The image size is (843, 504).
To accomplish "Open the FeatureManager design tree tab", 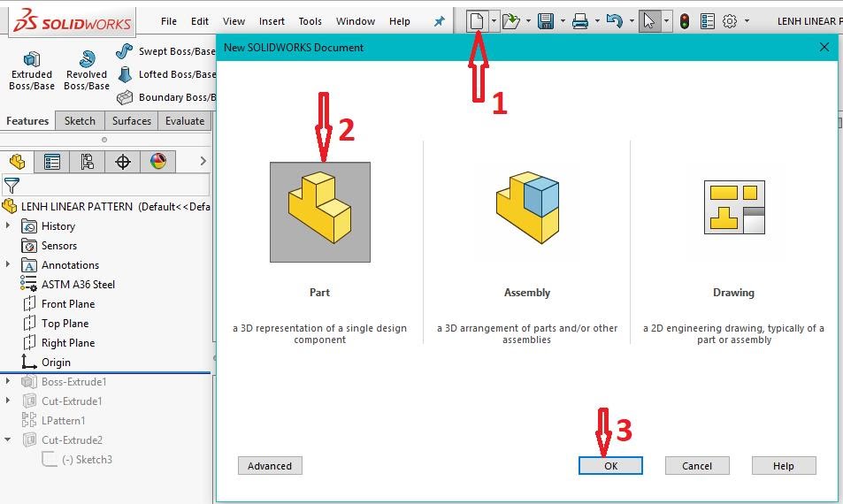I will click(x=17, y=161).
